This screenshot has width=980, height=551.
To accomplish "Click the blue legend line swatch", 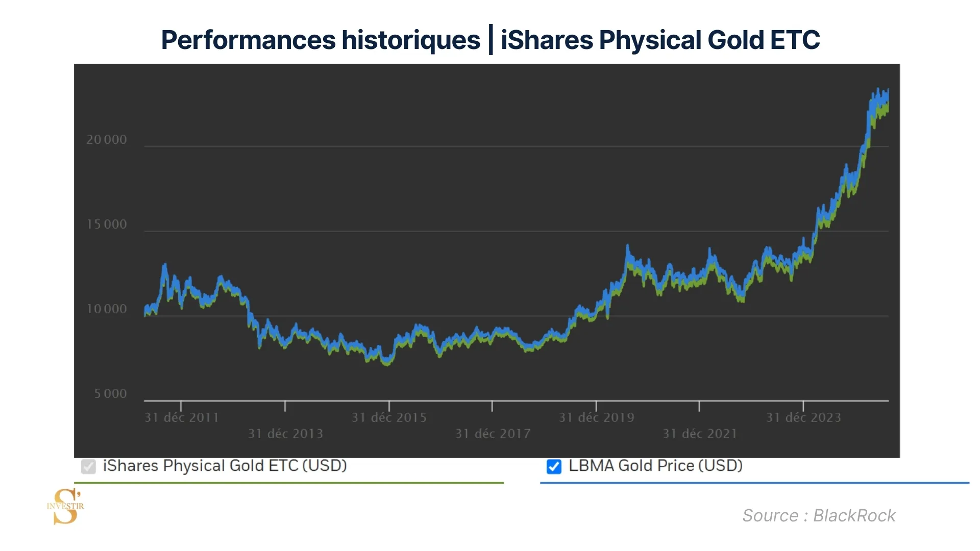I will [754, 483].
